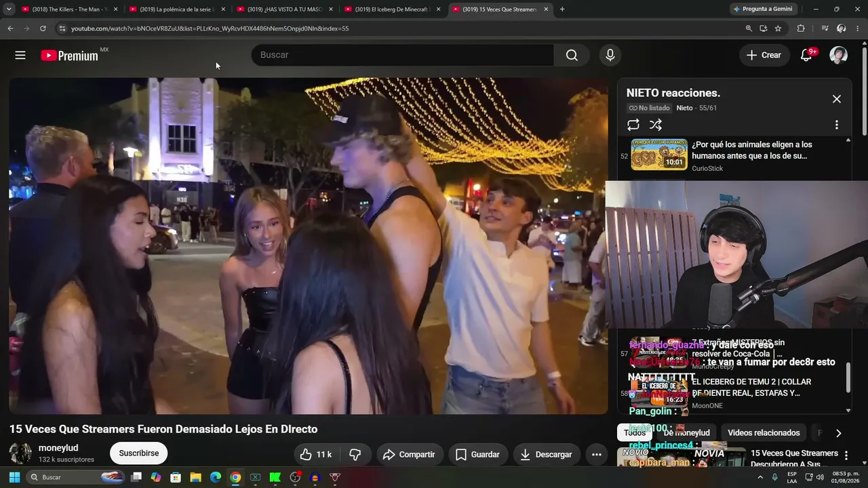868x488 pixels.
Task: Open zoom magnifier icon in address bar
Action: pos(749,28)
